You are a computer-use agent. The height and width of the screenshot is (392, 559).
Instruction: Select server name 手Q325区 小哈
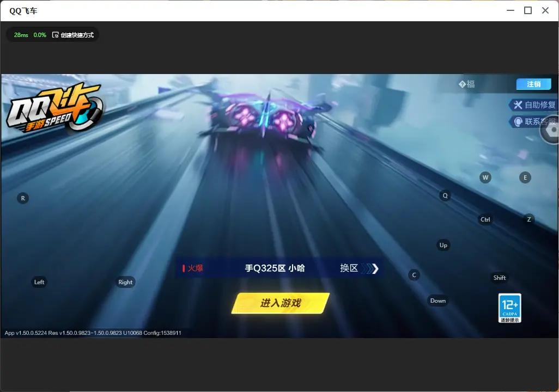275,268
